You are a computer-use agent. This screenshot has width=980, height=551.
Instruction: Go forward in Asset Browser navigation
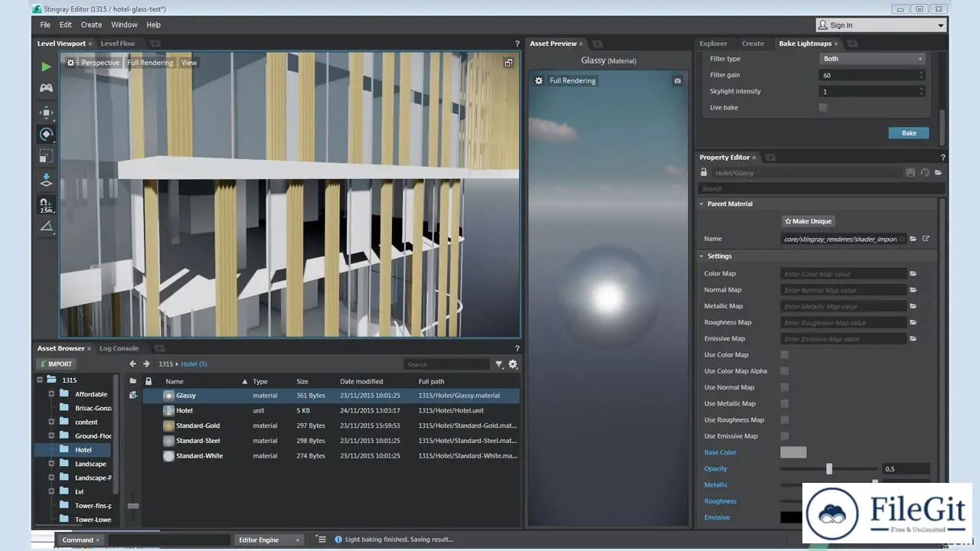146,364
